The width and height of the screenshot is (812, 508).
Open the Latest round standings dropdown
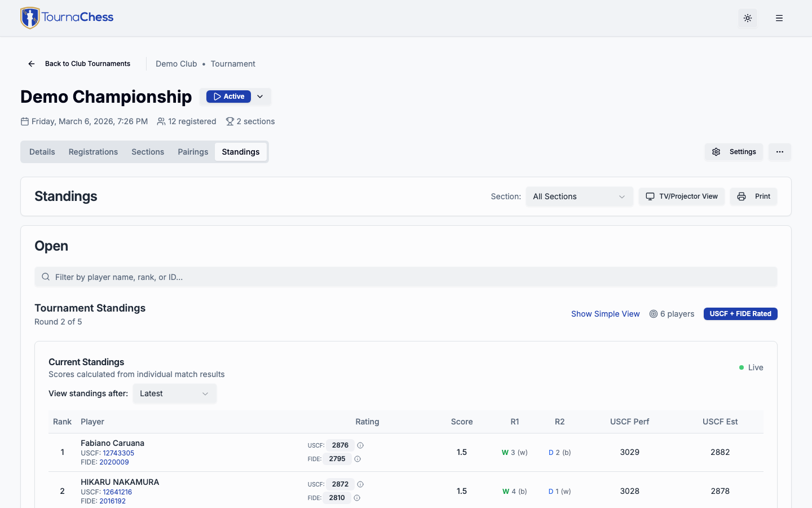coord(174,393)
